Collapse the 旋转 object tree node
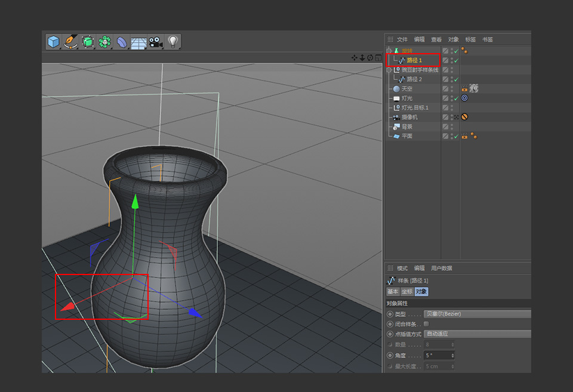 tap(389, 51)
